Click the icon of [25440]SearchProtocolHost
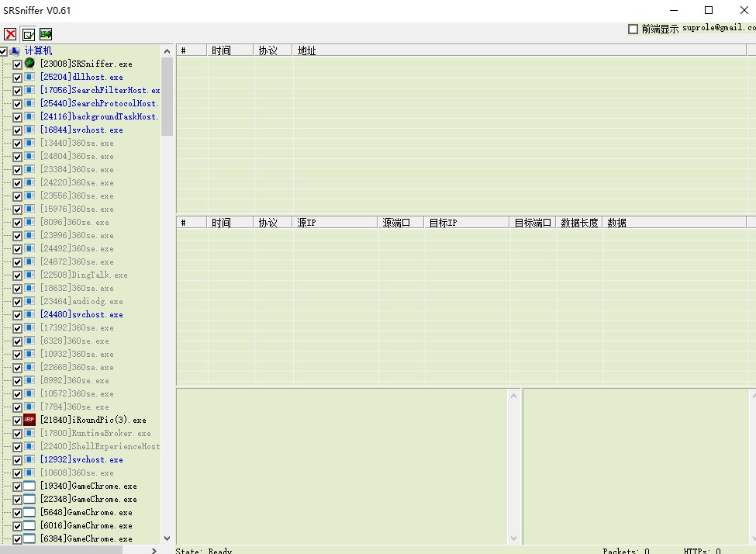 coord(29,103)
